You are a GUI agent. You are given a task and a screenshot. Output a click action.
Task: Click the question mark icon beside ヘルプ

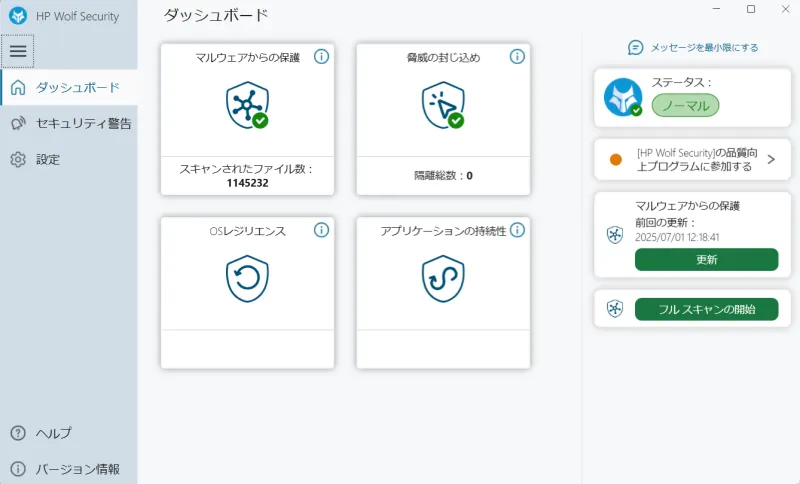pos(18,433)
